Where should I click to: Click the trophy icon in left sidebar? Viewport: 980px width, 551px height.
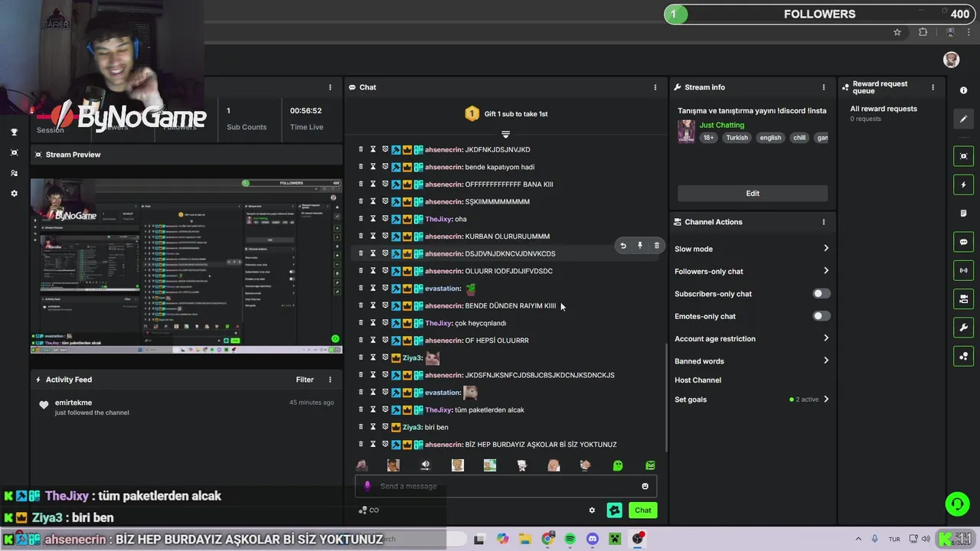click(x=14, y=132)
